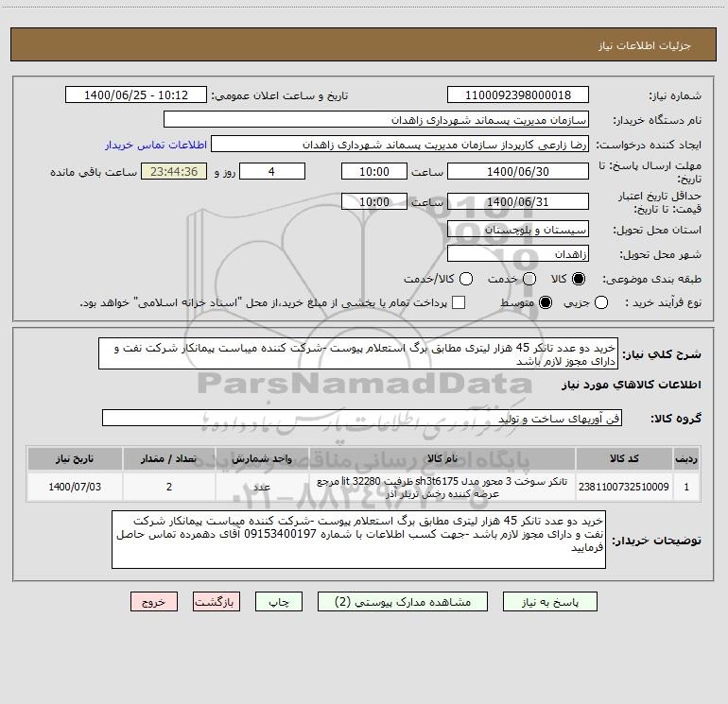This screenshot has height=704, width=728.
Task: Click the اطلاعات کالاهای مورد نیاز heading
Action: tap(632, 385)
